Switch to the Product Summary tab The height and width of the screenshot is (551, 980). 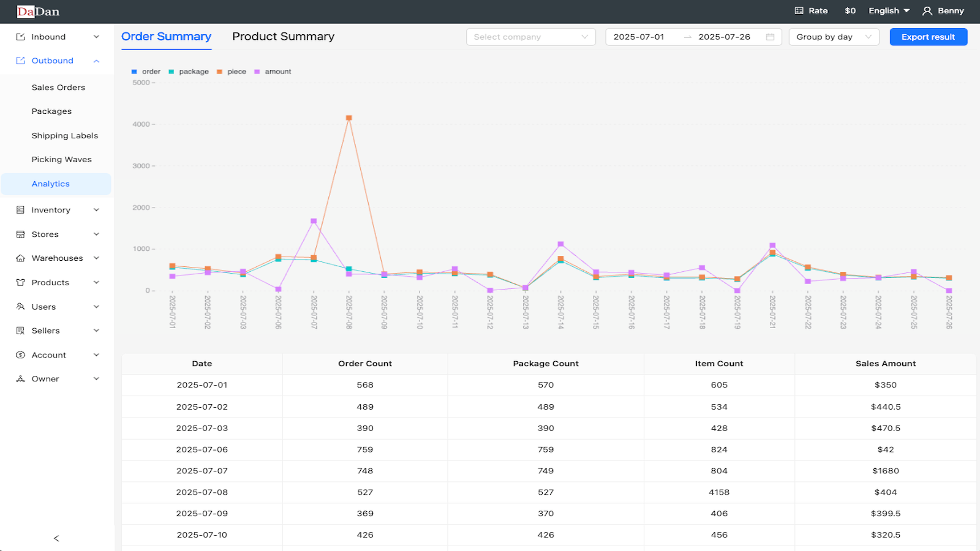(283, 36)
